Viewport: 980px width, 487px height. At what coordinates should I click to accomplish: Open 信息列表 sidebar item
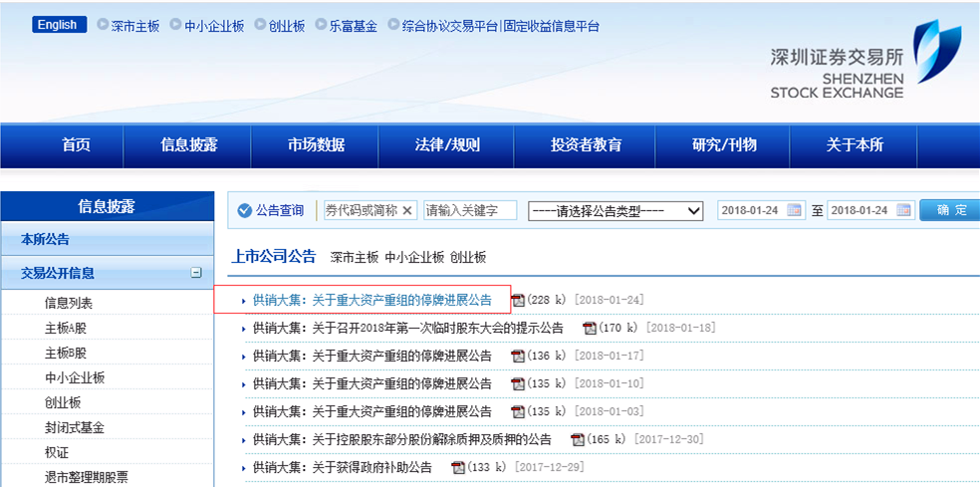click(69, 303)
